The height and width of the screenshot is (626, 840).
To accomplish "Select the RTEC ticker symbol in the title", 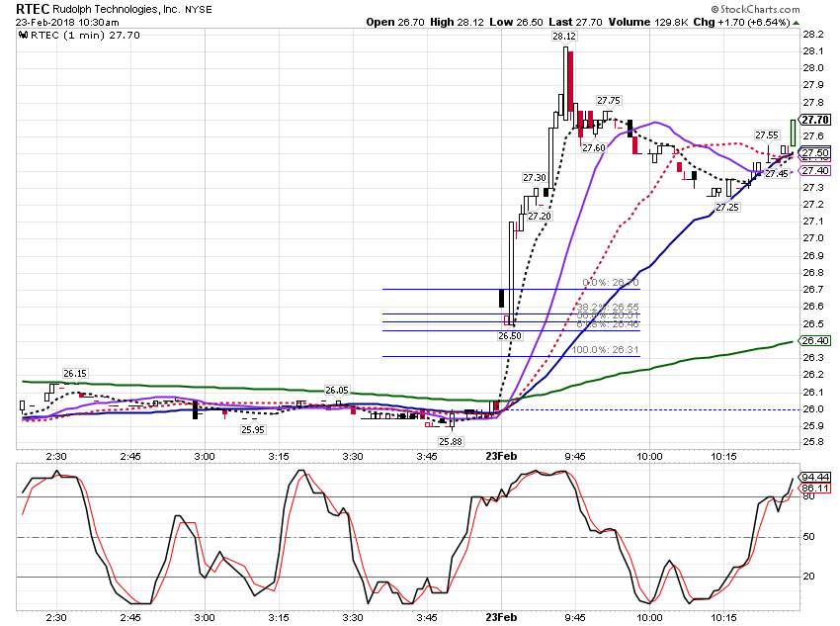I will pos(33,9).
